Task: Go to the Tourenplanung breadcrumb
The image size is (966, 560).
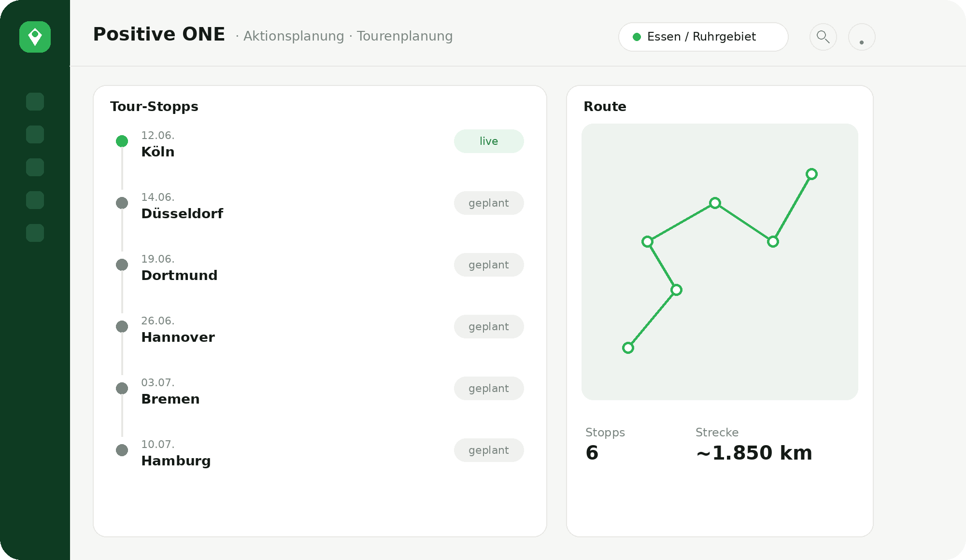Action: click(x=405, y=36)
